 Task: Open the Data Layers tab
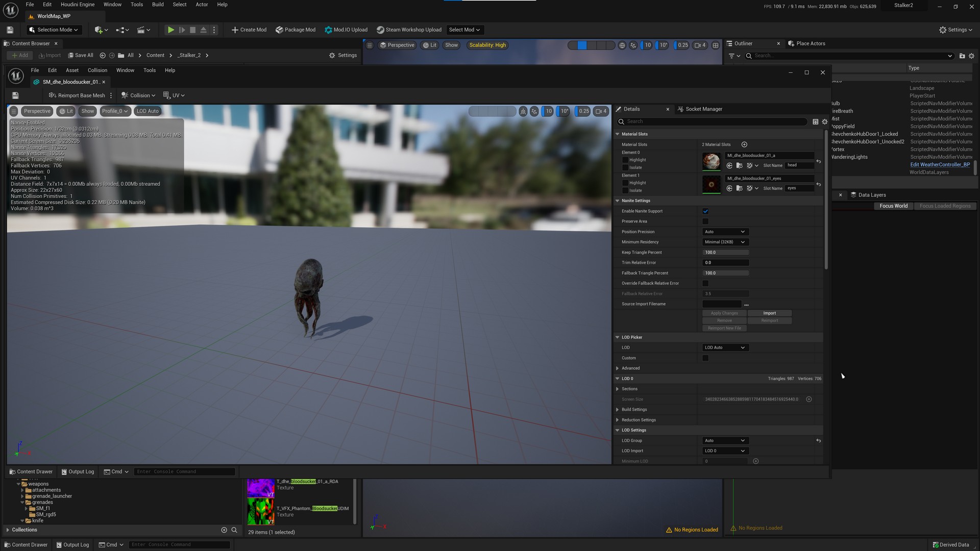(868, 195)
